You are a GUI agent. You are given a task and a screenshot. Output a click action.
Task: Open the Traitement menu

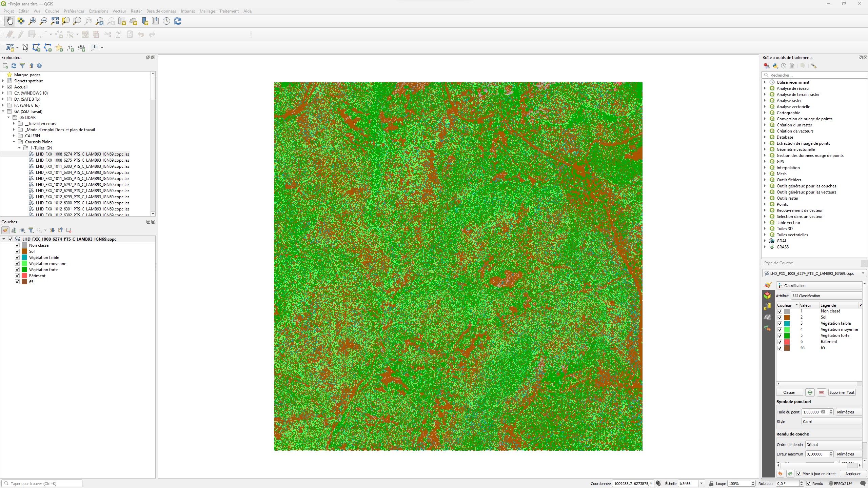[x=229, y=11]
